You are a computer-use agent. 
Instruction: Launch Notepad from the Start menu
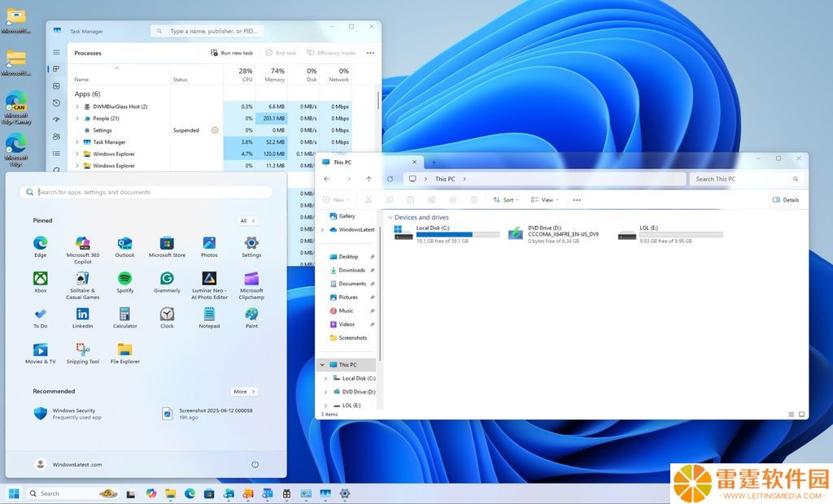coord(209,318)
